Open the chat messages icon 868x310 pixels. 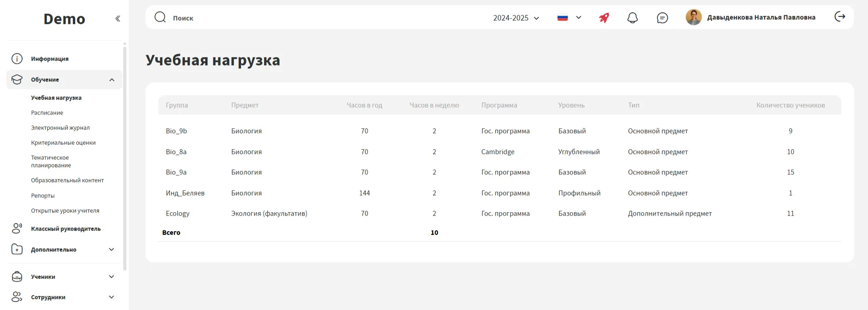tap(662, 18)
